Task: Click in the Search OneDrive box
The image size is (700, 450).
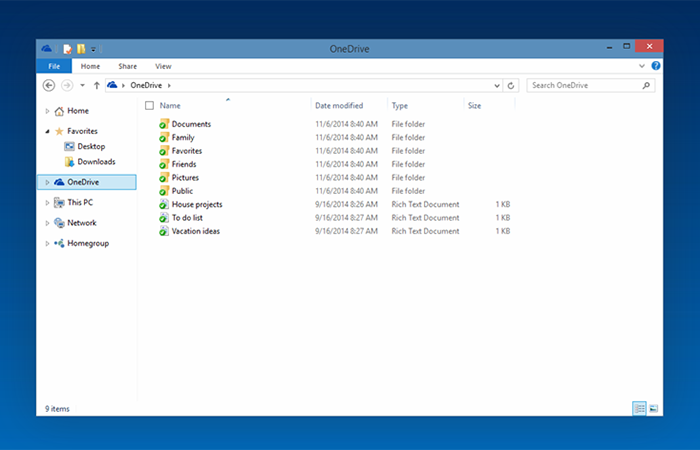Action: pos(590,85)
